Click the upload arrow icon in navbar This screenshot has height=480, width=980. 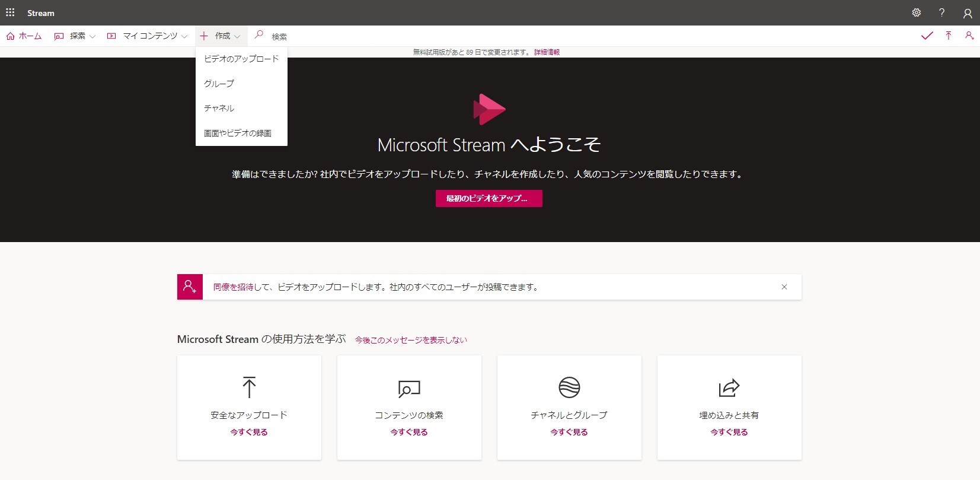point(949,36)
